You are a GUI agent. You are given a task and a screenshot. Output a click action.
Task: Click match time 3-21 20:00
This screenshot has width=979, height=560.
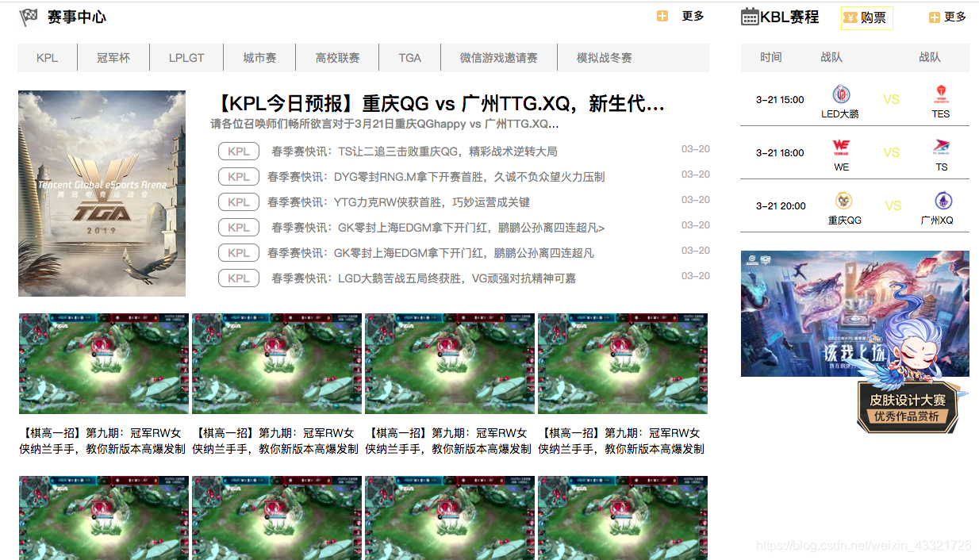tap(781, 206)
